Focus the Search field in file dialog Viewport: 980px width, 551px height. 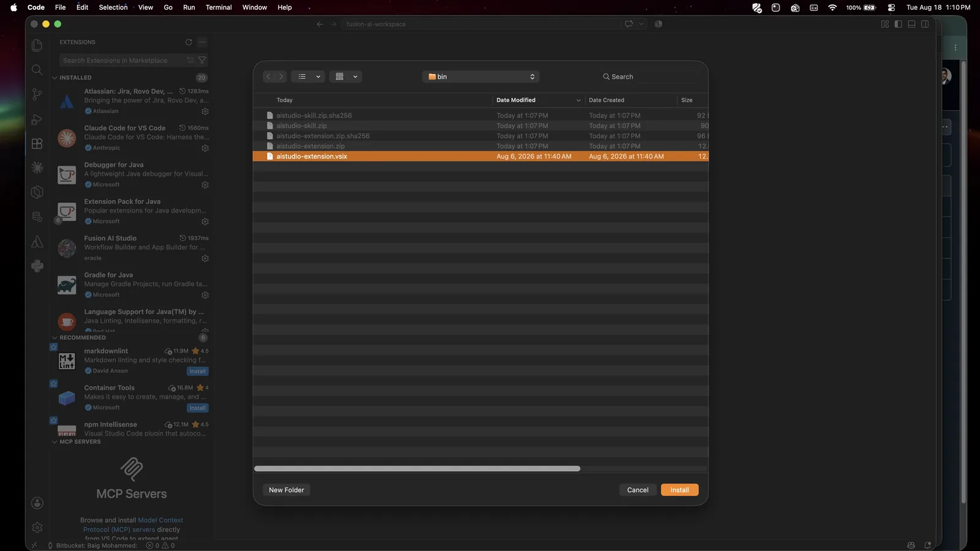point(650,77)
